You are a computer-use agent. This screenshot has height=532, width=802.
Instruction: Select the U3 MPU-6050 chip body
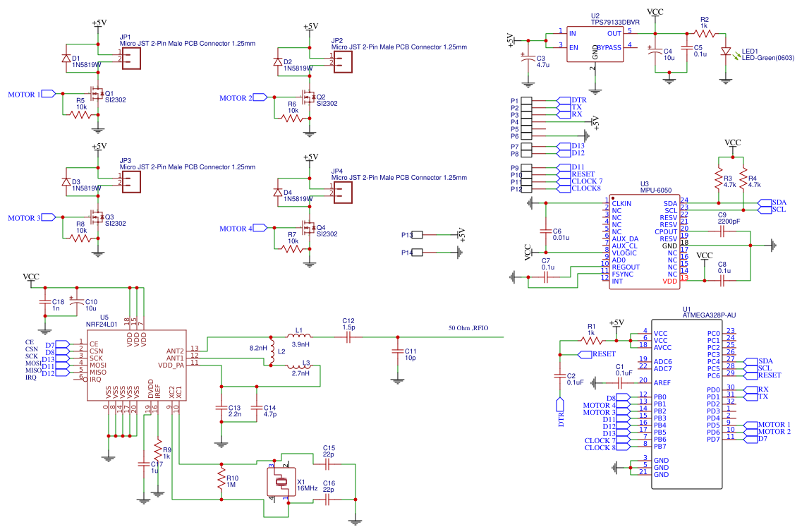pyautogui.click(x=645, y=241)
